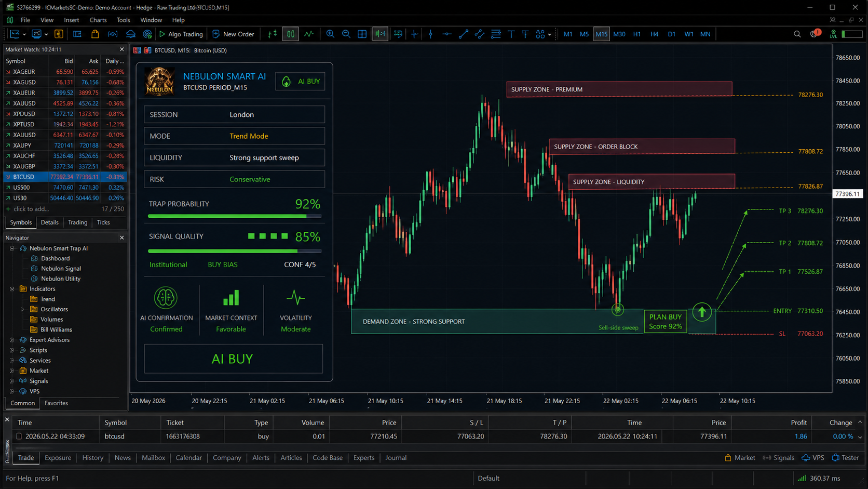This screenshot has height=489, width=868.
Task: Switch chart to bar chart icon
Action: point(272,34)
